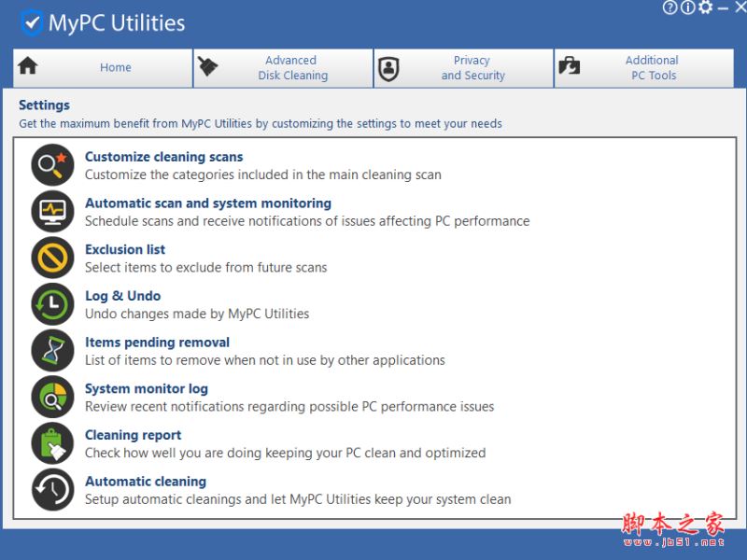Click the house icon on Home tab
This screenshot has height=560, width=747.
pyautogui.click(x=28, y=65)
